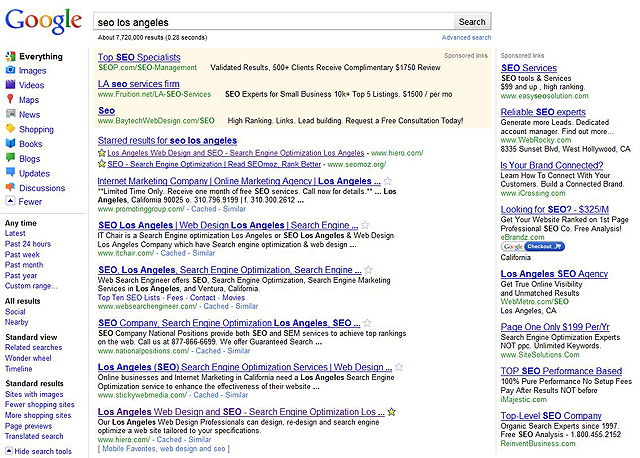The height and width of the screenshot is (458, 640).
Task: Select the Shopping category in sidebar
Action: tap(36, 129)
